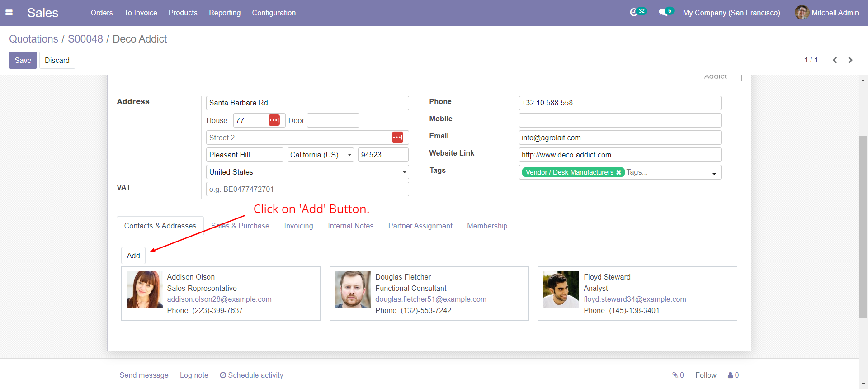This screenshot has width=868, height=389.
Task: Go to the next record arrow
Action: click(x=850, y=60)
